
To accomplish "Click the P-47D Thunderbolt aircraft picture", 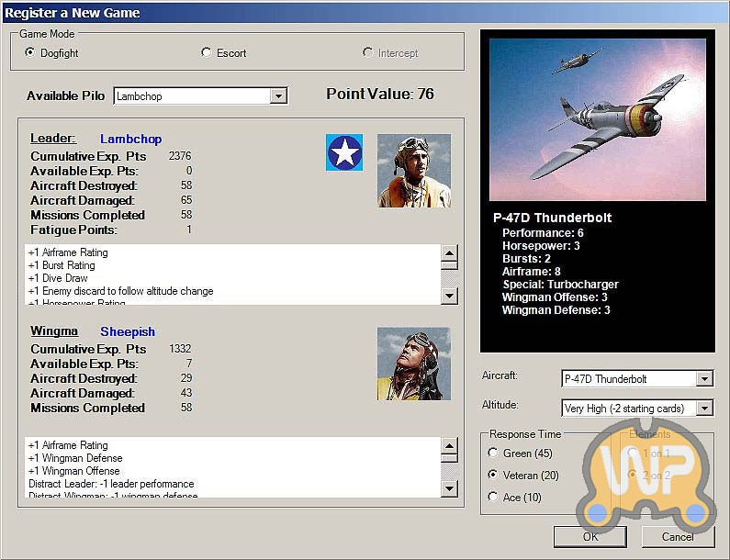I will pyautogui.click(x=598, y=120).
